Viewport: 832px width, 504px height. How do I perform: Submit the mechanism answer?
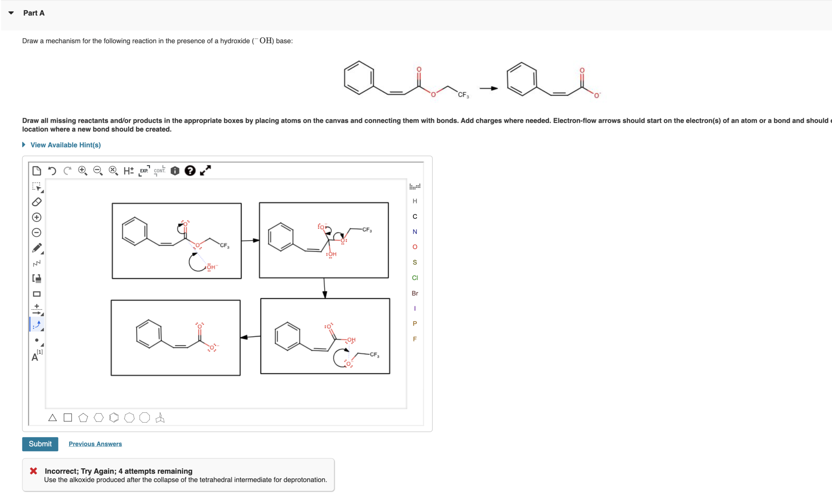40,444
